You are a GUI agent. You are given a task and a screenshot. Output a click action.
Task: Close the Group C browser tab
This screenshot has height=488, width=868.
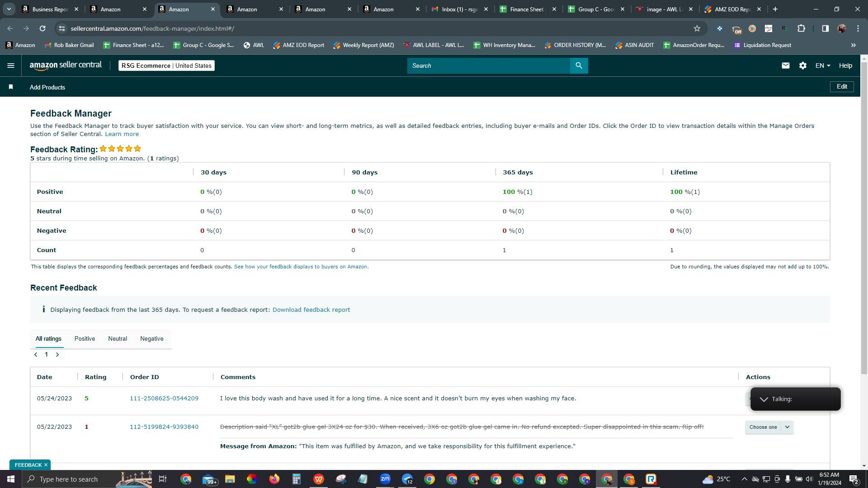623,9
